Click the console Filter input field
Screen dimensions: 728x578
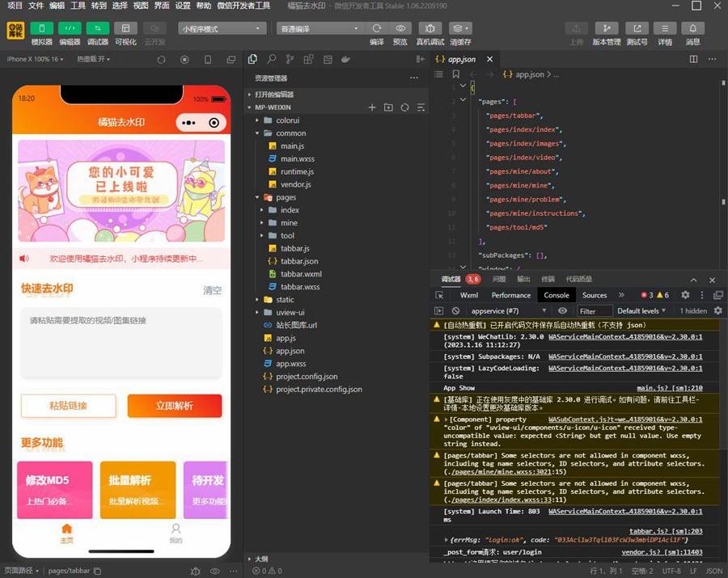click(594, 311)
